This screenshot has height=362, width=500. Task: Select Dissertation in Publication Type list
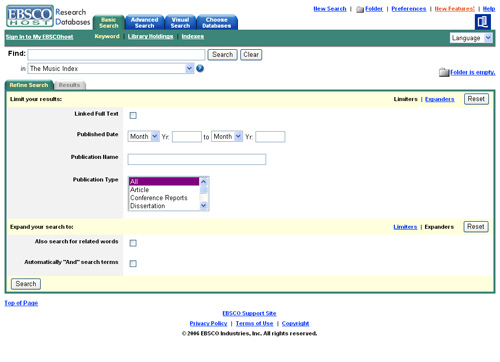(x=164, y=206)
